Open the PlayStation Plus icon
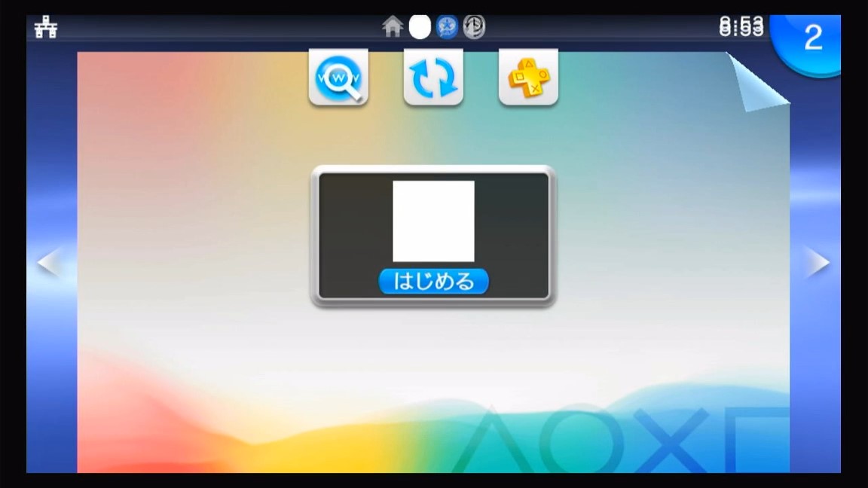The width and height of the screenshot is (868, 488). (529, 77)
